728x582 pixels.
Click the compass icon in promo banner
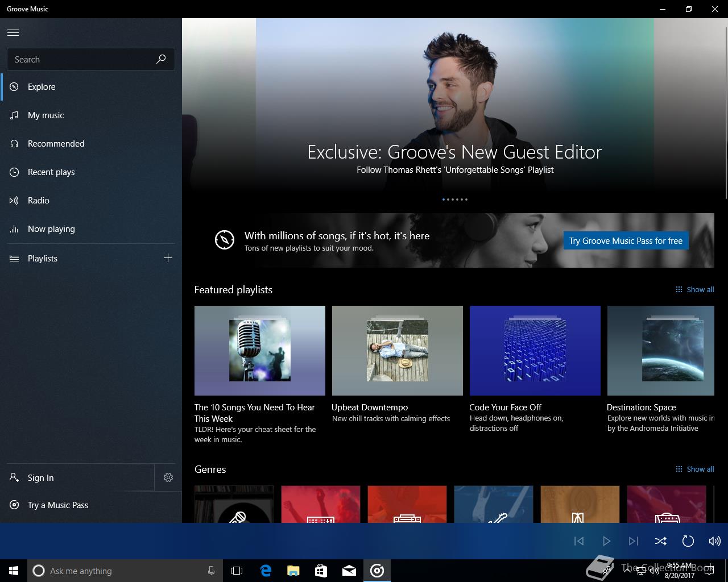[x=225, y=240]
